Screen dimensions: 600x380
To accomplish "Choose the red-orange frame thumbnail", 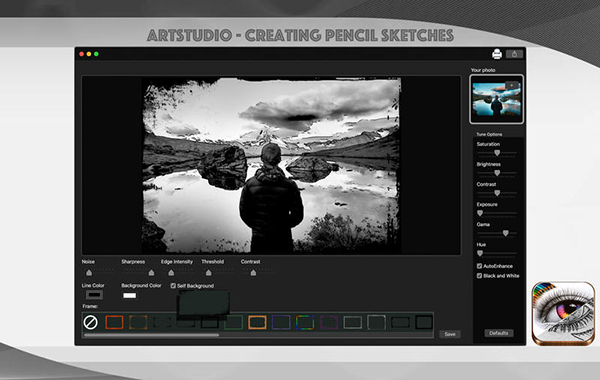I will tap(114, 322).
